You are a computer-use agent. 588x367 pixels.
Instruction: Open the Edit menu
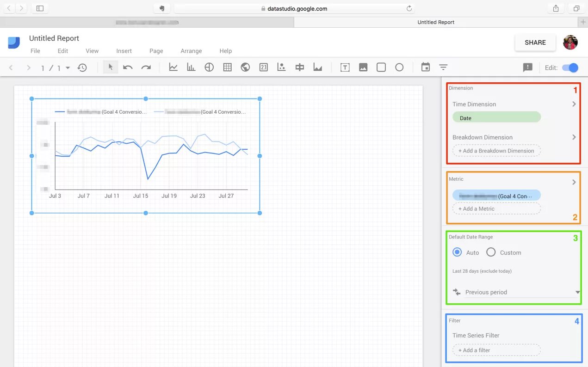point(63,51)
